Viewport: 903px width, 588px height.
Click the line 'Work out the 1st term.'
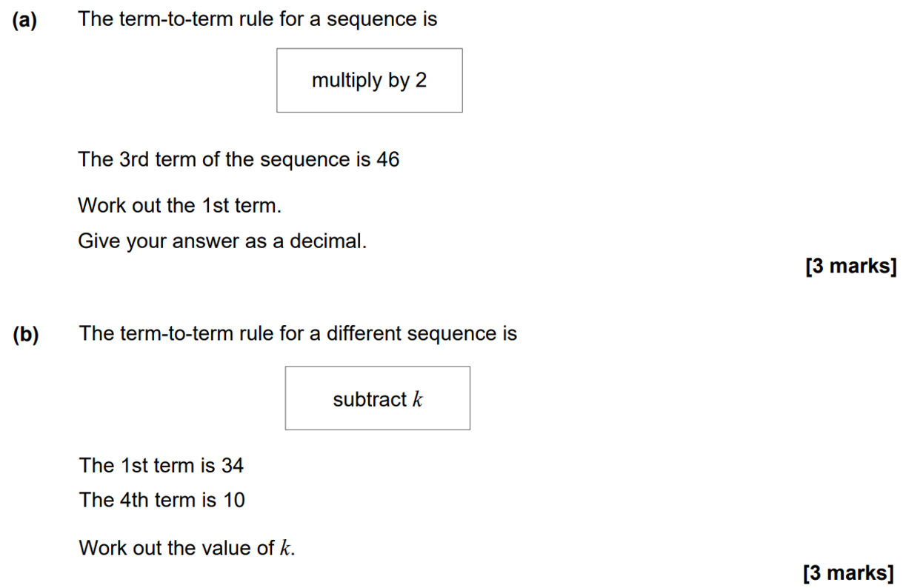[x=180, y=205]
